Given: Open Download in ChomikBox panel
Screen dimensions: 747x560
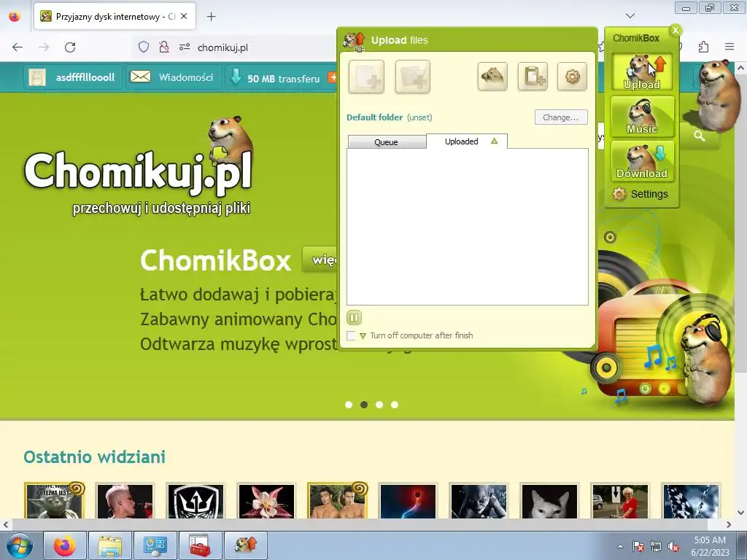Looking at the screenshot, I should click(642, 161).
